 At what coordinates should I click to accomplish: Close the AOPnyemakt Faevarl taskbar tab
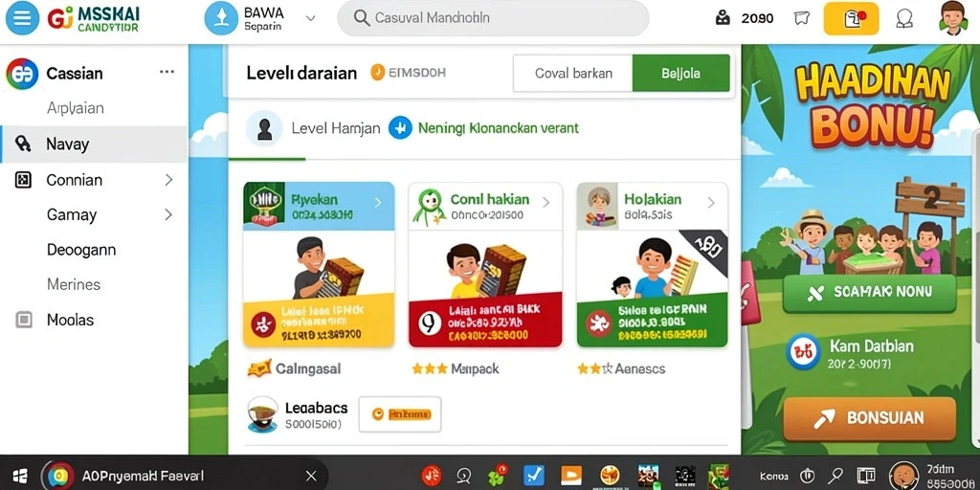(x=311, y=477)
